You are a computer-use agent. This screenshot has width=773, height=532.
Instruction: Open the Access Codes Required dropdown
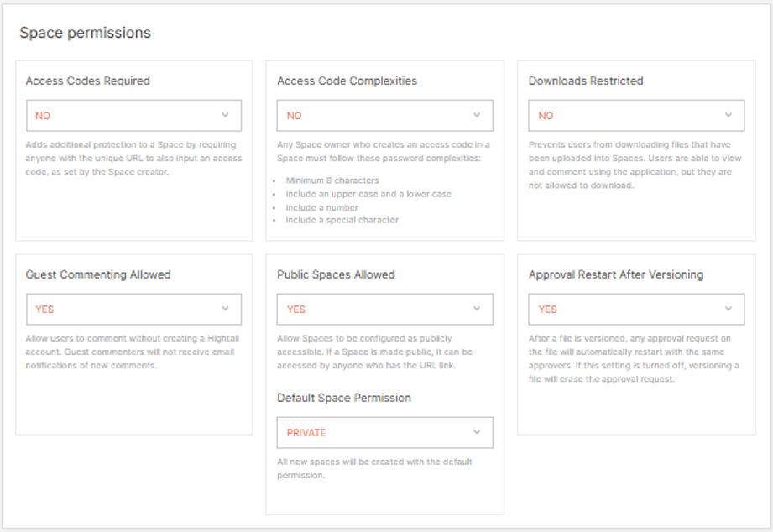point(133,116)
